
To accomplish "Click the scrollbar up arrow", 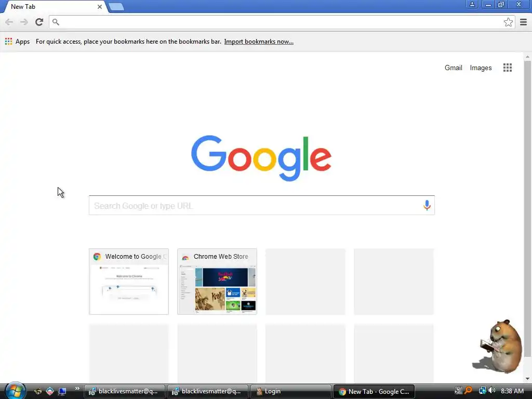I will [527, 57].
